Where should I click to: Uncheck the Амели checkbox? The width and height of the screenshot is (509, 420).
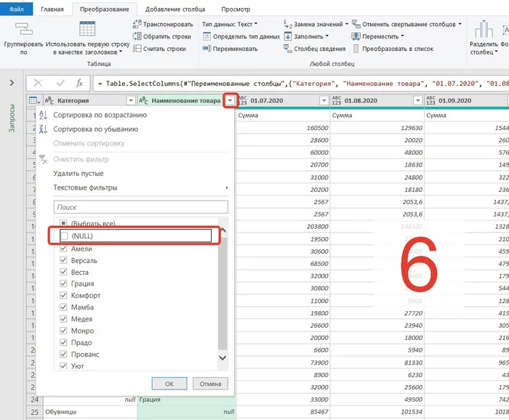click(x=64, y=249)
